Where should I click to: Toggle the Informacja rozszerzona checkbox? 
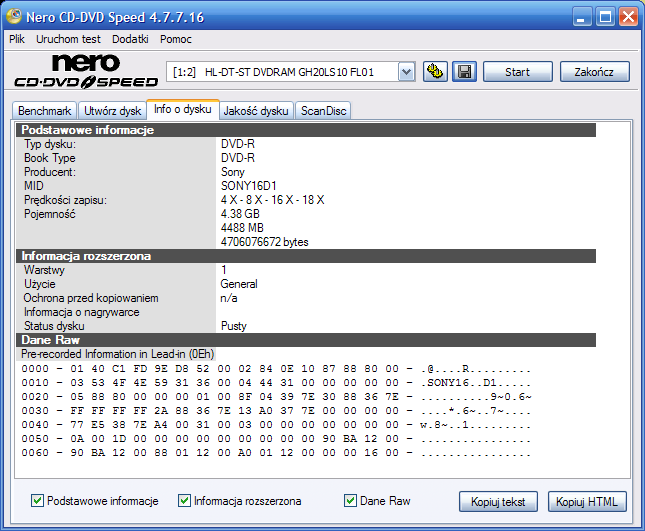(184, 501)
